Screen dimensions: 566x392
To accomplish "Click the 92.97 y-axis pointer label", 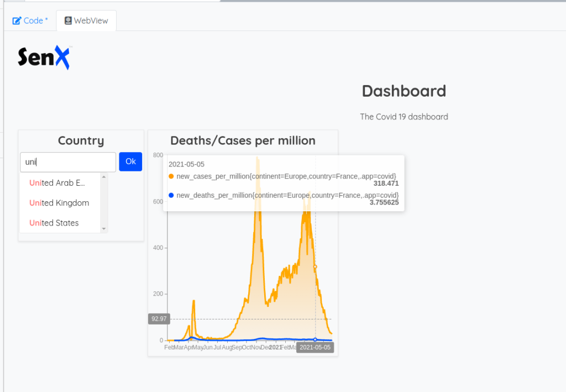I will [x=159, y=319].
